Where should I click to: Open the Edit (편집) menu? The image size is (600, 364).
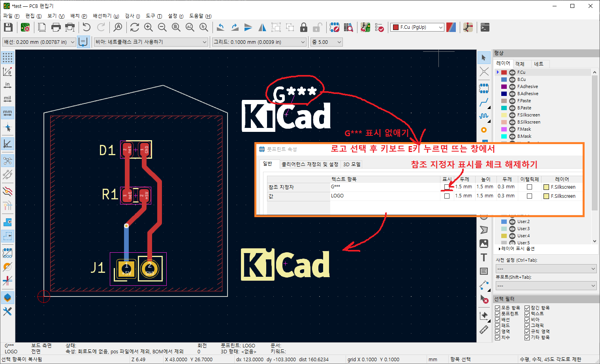(33, 16)
